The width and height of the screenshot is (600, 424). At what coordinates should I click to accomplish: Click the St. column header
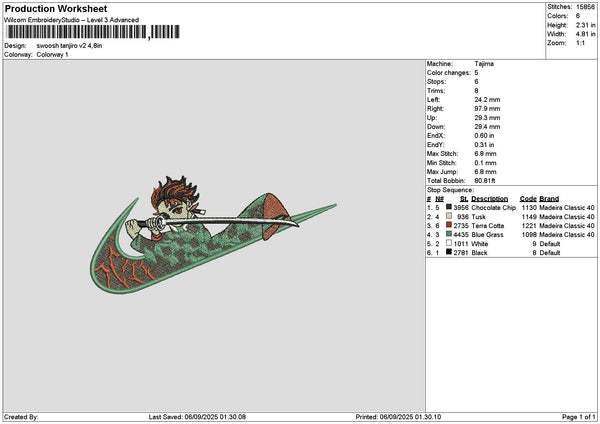464,199
